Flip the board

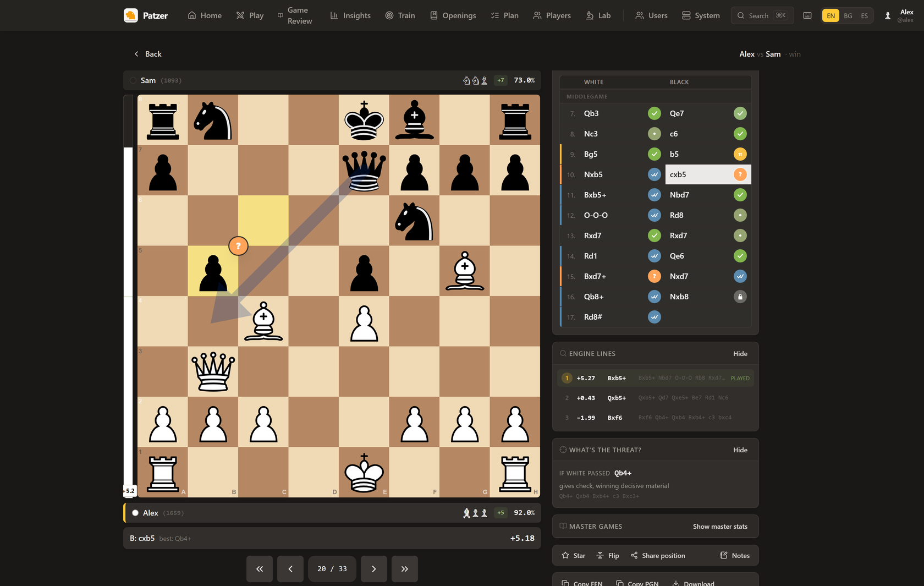click(608, 556)
